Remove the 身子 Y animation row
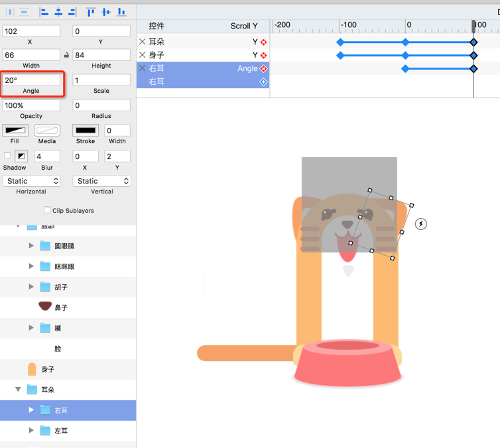The height and width of the screenshot is (448, 500). tap(142, 55)
